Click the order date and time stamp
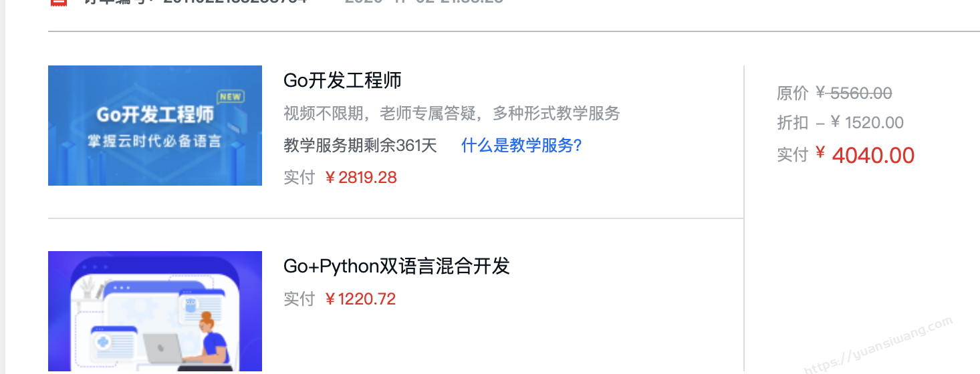Viewport: 980px width, 374px height. click(424, 2)
